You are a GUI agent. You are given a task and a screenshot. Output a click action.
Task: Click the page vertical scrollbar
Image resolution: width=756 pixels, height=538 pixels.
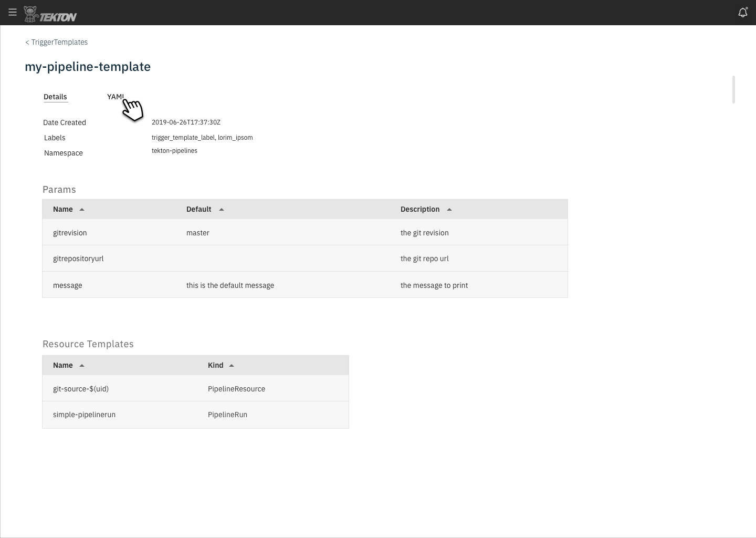(733, 90)
